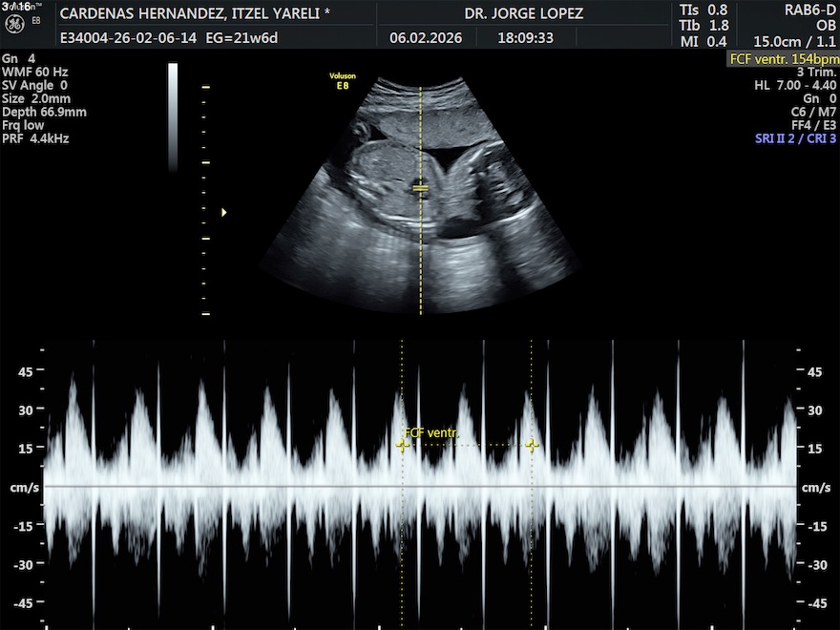
Task: Click the DR. JORGE LOPEZ header field
Action: 523,14
